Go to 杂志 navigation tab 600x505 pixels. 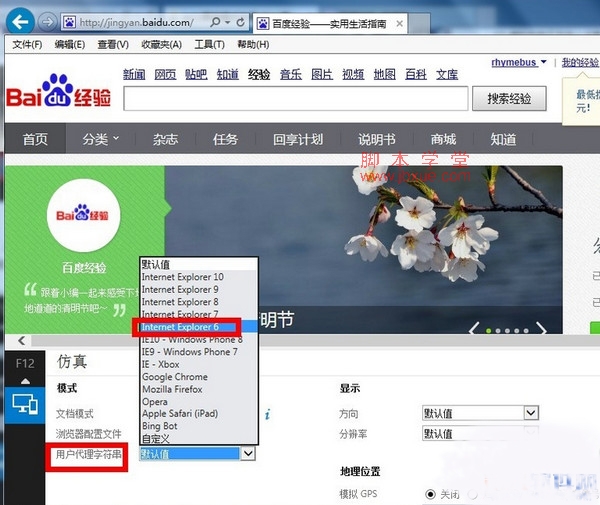pyautogui.click(x=165, y=139)
